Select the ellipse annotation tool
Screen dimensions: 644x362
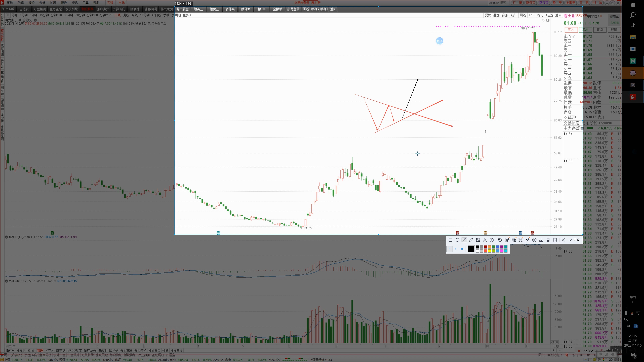[x=457, y=240]
